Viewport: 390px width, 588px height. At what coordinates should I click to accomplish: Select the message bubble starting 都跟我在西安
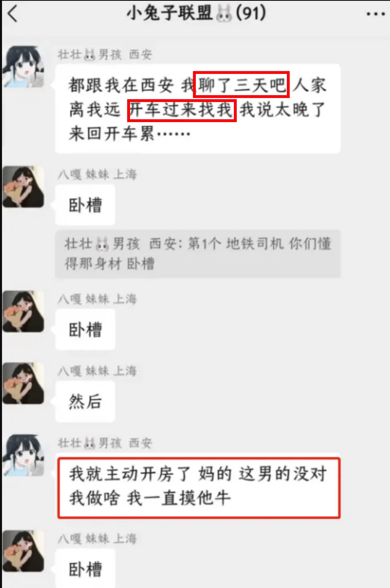[x=197, y=109]
